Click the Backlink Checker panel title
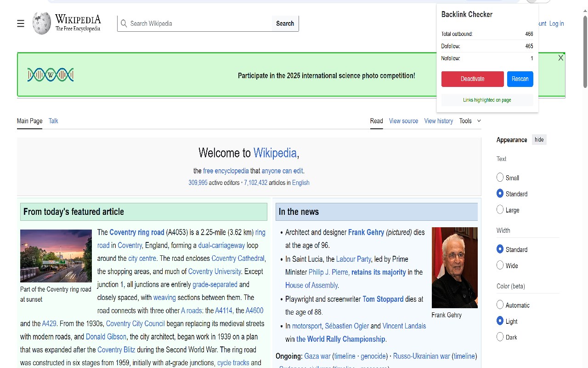588x368 pixels. tap(467, 14)
